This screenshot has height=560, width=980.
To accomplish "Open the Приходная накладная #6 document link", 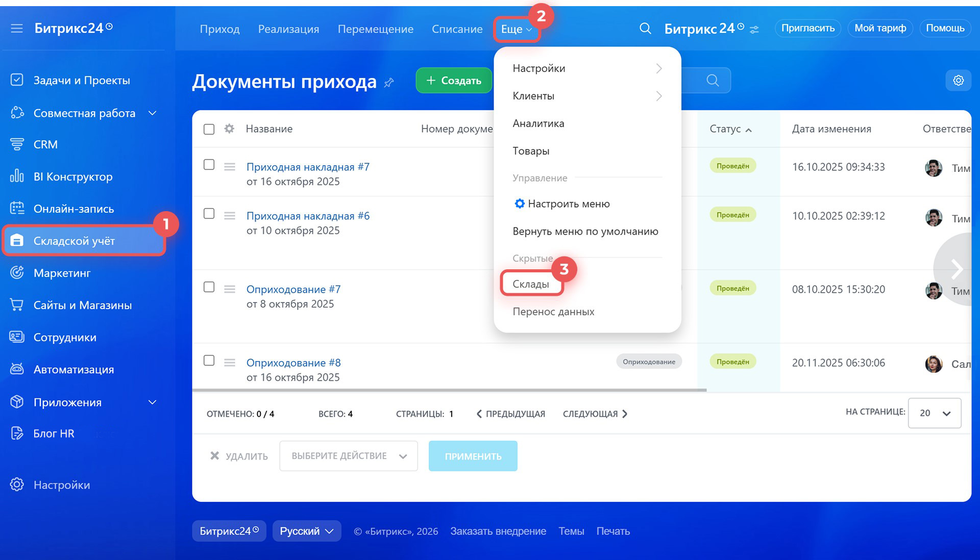I will [x=307, y=215].
